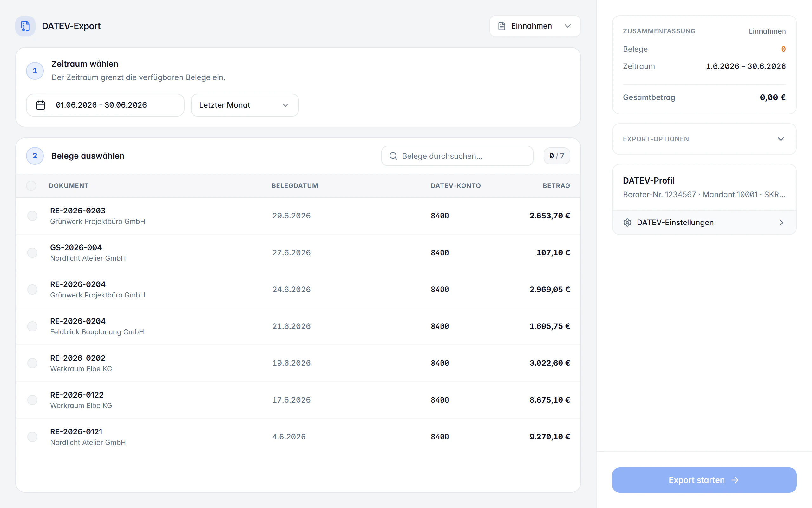Expand the Export-Optionen section

pos(704,139)
